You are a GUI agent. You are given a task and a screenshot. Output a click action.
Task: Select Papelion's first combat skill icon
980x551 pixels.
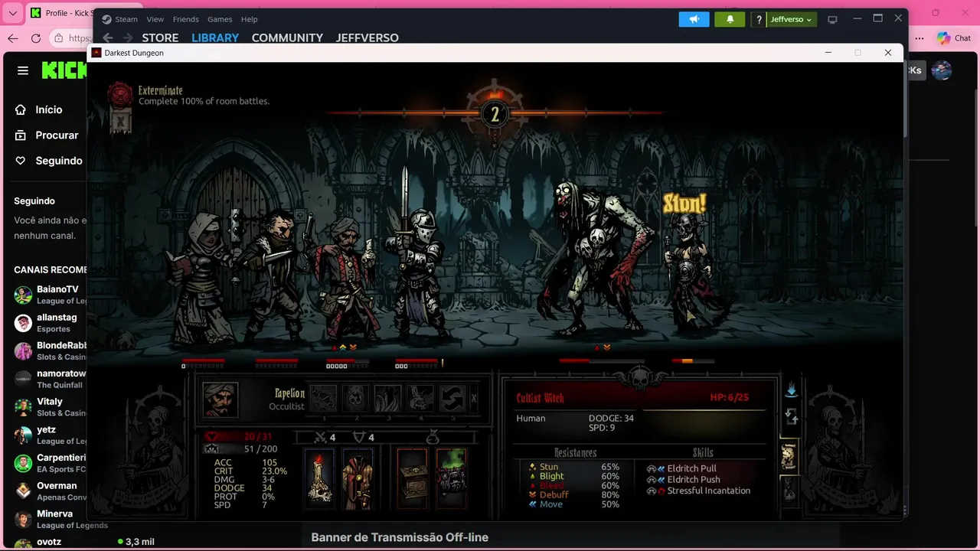point(323,399)
